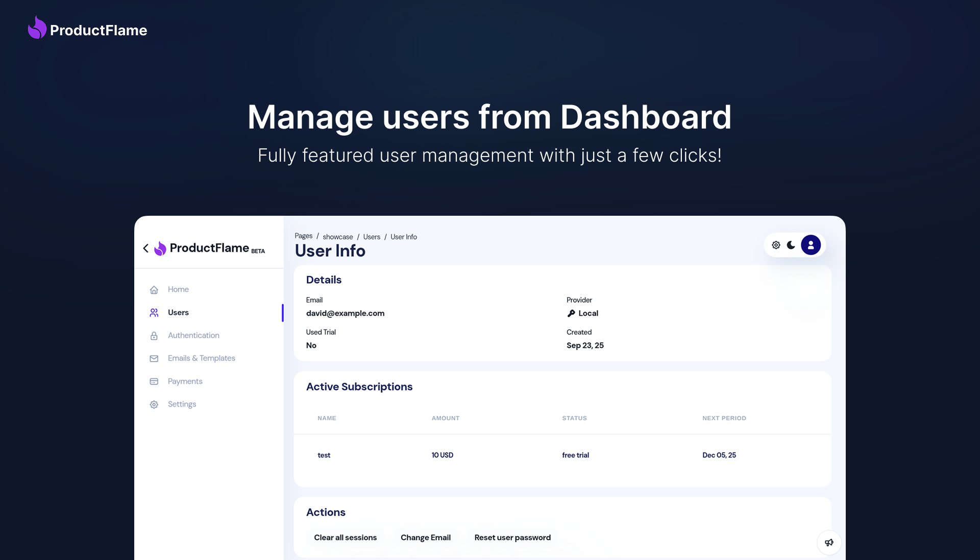Click the megaphone announcements icon
Image resolution: width=980 pixels, height=560 pixels.
pos(829,542)
